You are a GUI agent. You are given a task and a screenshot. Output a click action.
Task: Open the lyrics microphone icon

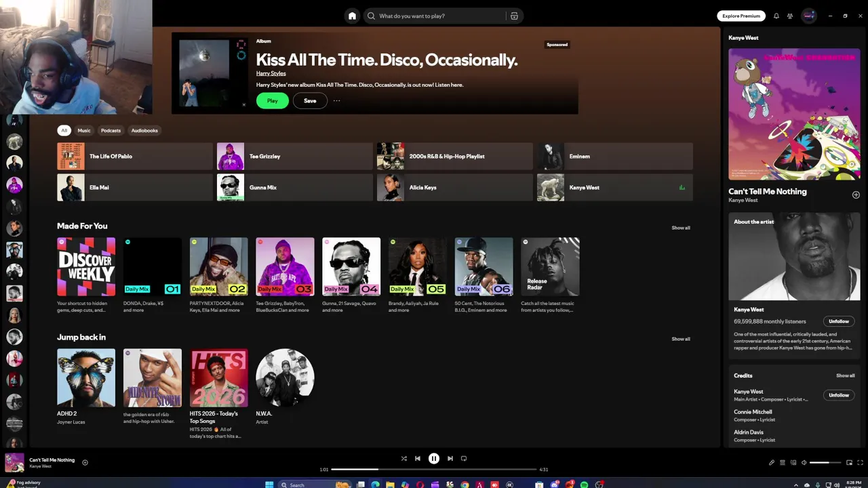tap(771, 462)
